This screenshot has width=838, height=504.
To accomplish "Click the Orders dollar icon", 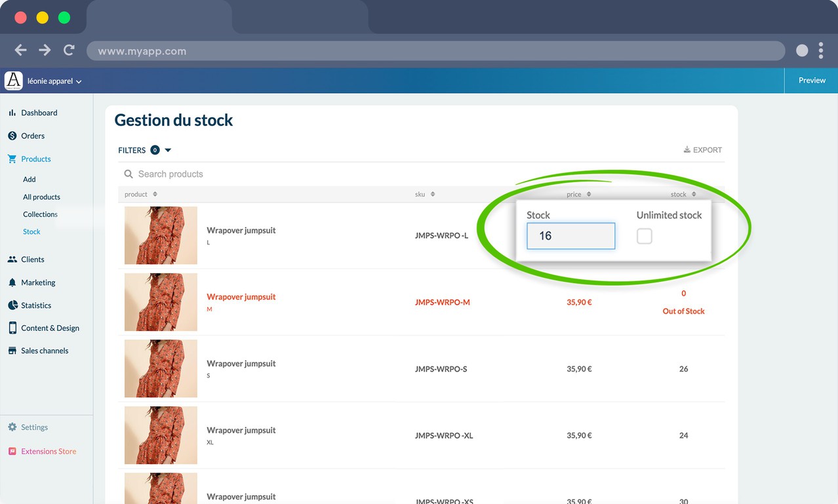I will coord(12,136).
